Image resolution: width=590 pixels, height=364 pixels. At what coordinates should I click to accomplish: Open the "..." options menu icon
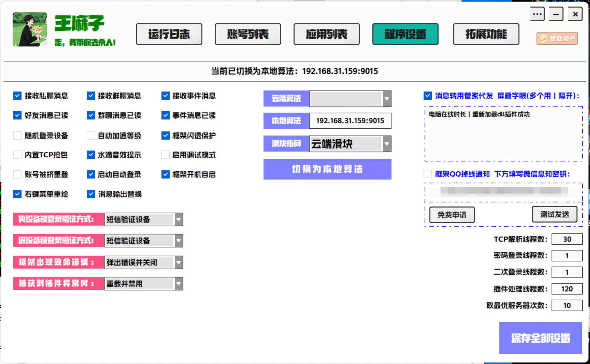(537, 14)
